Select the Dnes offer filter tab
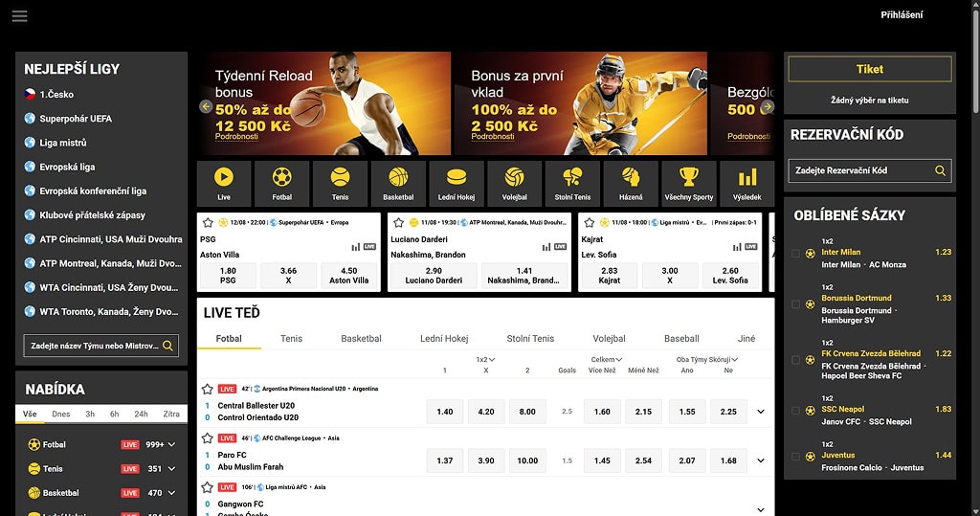Image resolution: width=980 pixels, height=516 pixels. pyautogui.click(x=61, y=415)
